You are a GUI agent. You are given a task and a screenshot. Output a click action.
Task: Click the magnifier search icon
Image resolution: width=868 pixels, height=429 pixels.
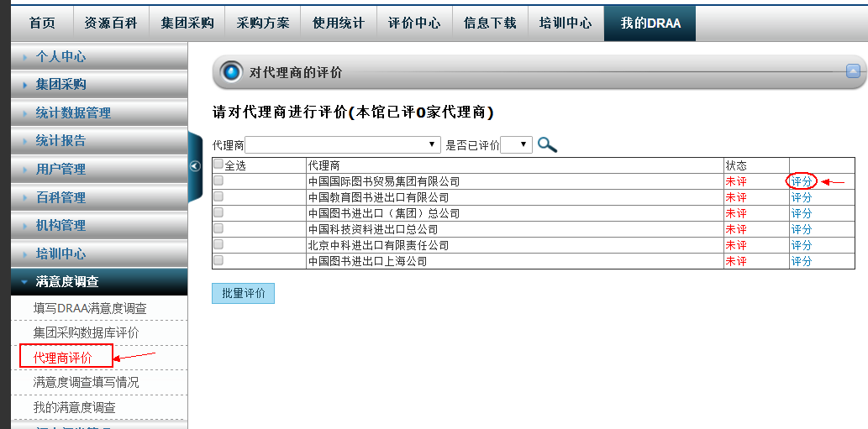point(547,144)
